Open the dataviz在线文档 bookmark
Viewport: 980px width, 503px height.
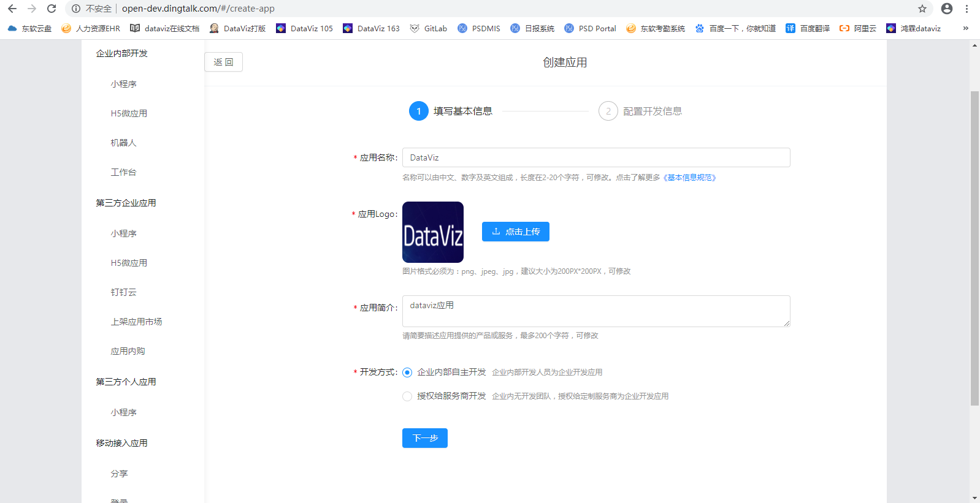click(164, 28)
